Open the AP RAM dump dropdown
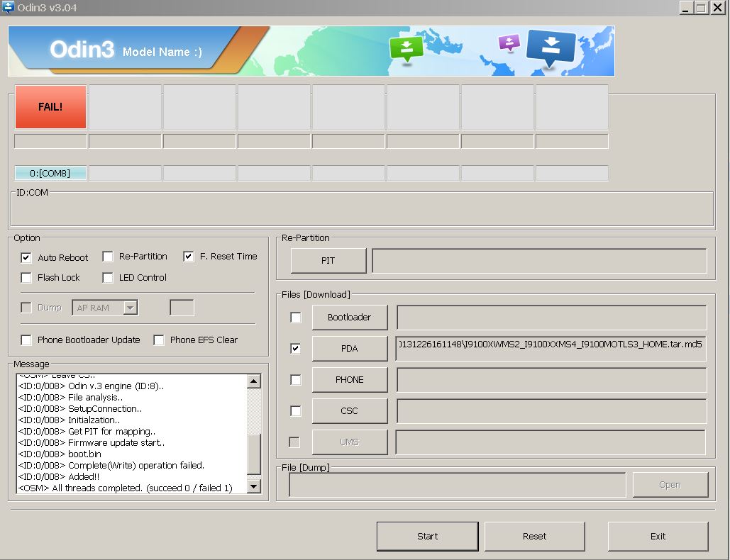This screenshot has width=730, height=560. point(131,308)
